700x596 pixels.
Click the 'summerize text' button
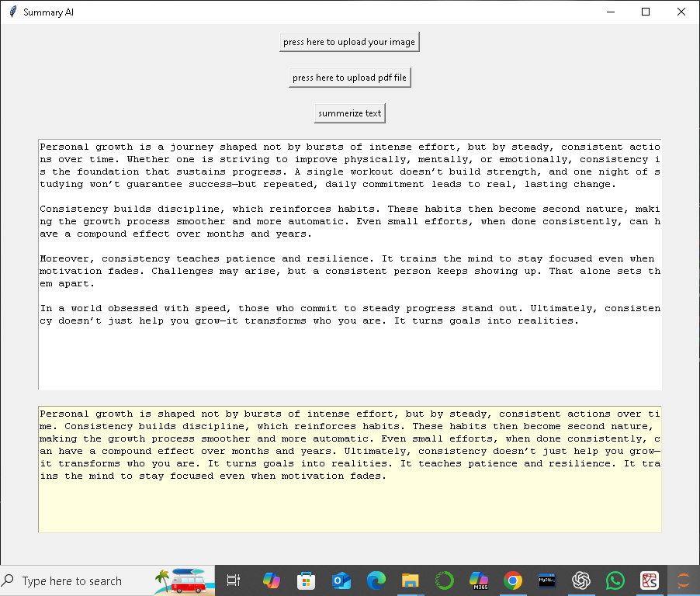(349, 113)
